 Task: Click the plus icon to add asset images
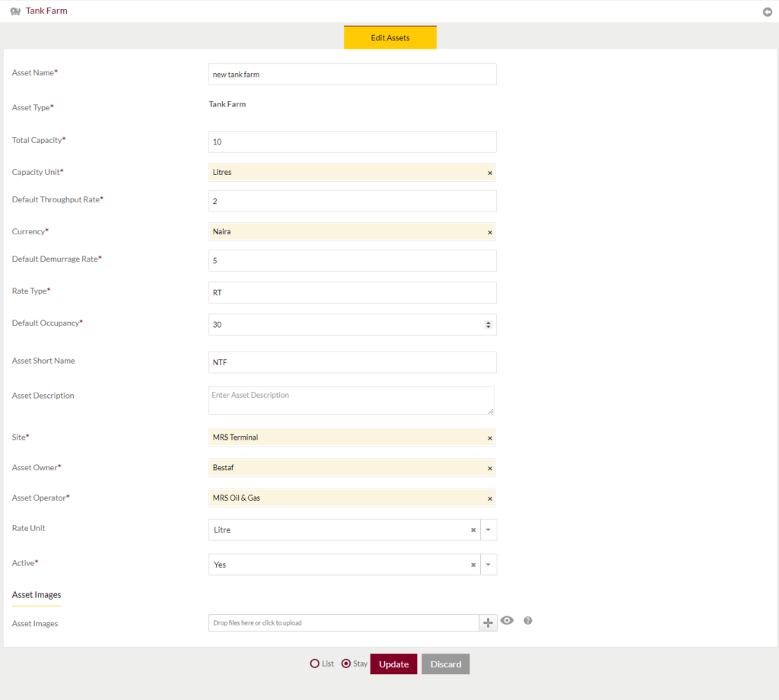tap(488, 622)
